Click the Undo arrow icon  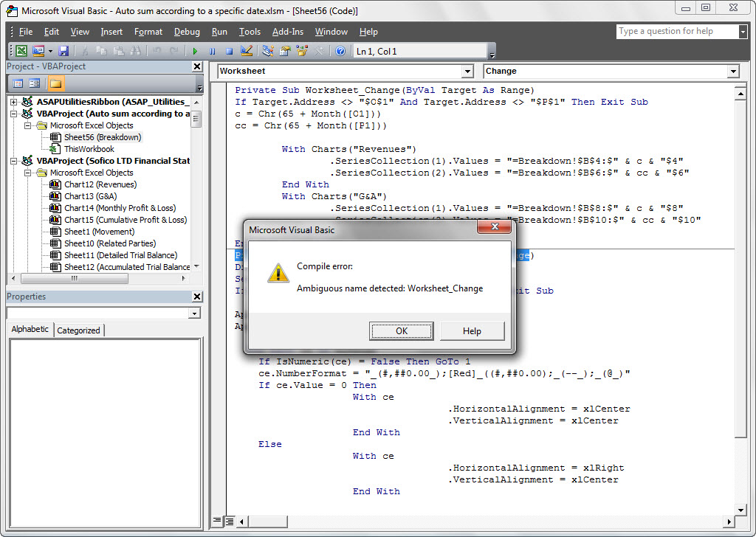[157, 51]
